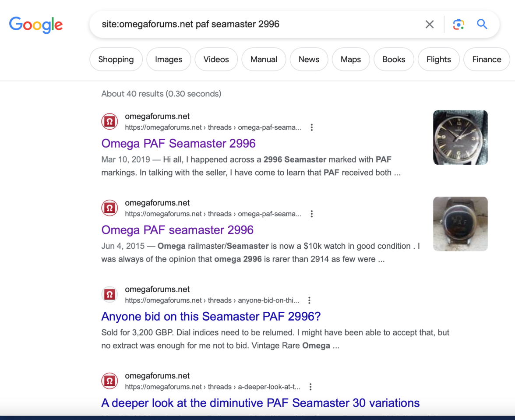Open the News results tab
Image resolution: width=515 pixels, height=420 pixels.
click(309, 59)
